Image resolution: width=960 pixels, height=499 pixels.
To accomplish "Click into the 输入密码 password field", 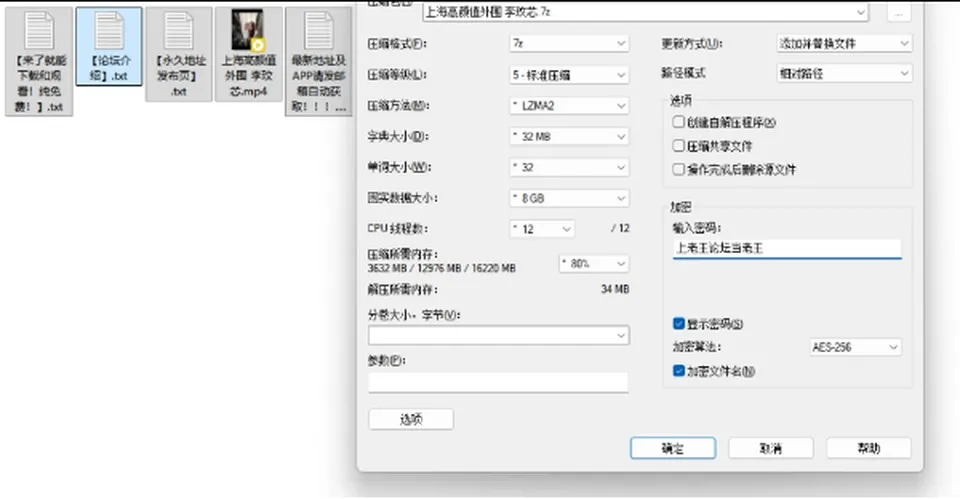I will coord(787,249).
